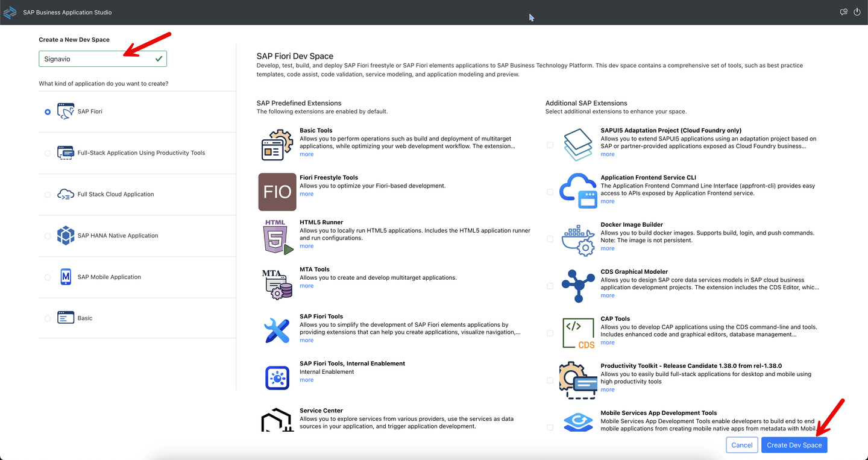Click the SAP Business Application Studio logo

point(10,12)
